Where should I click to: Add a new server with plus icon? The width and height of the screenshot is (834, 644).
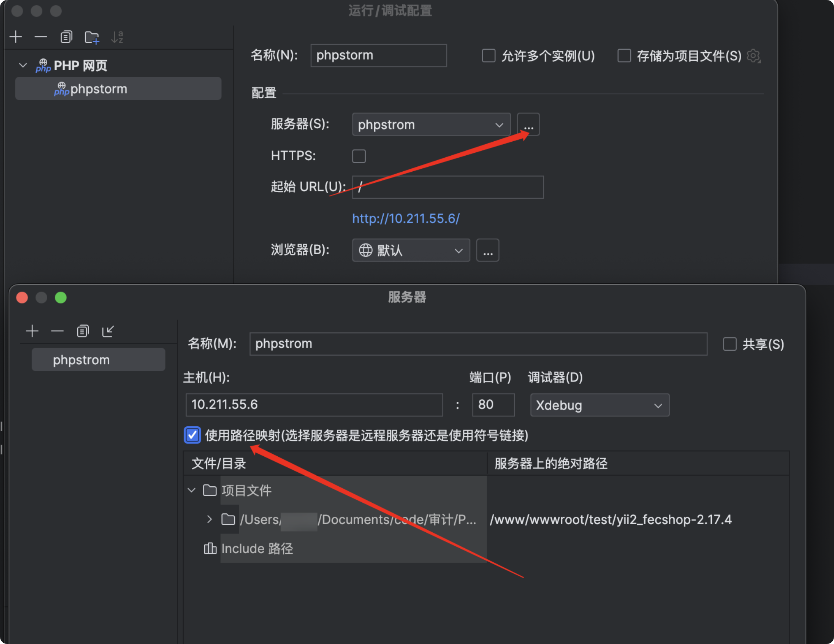click(32, 331)
